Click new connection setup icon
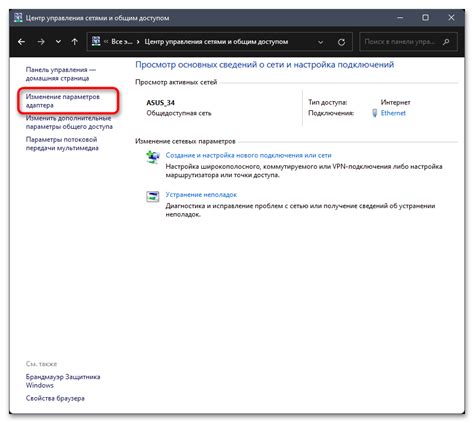Screen dimensions: 474x423 pos(153,157)
